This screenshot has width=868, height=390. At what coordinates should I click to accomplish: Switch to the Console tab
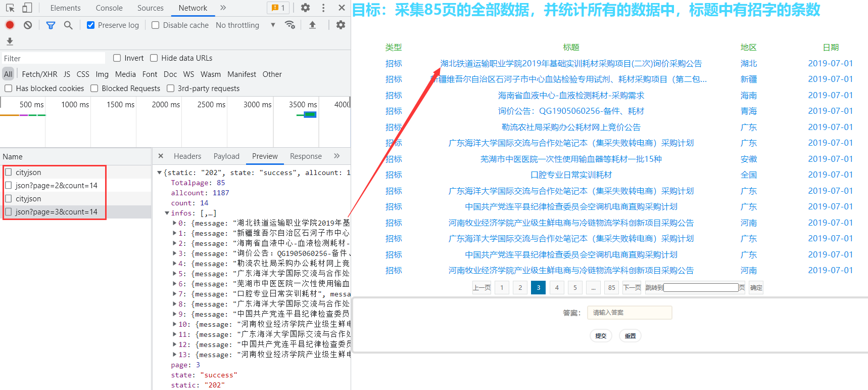point(109,8)
